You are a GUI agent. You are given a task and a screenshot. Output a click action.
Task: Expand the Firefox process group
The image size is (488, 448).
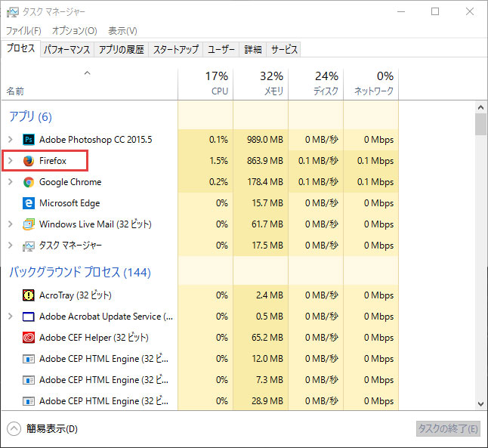pyautogui.click(x=11, y=160)
